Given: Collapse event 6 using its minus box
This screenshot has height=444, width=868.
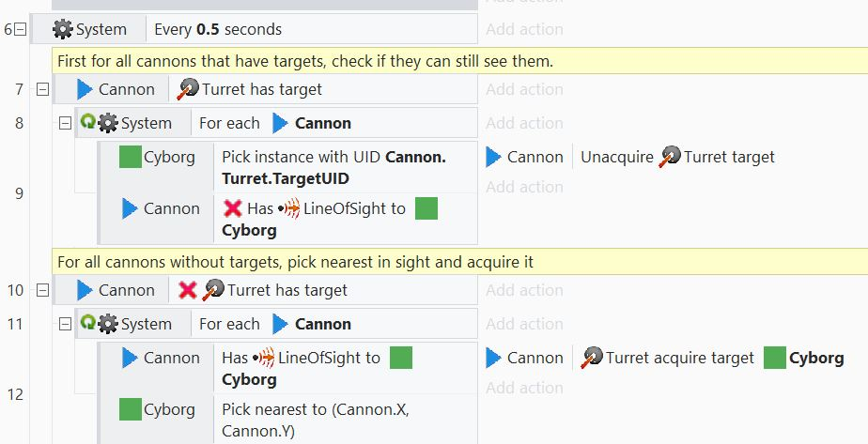Looking at the screenshot, I should [21, 29].
